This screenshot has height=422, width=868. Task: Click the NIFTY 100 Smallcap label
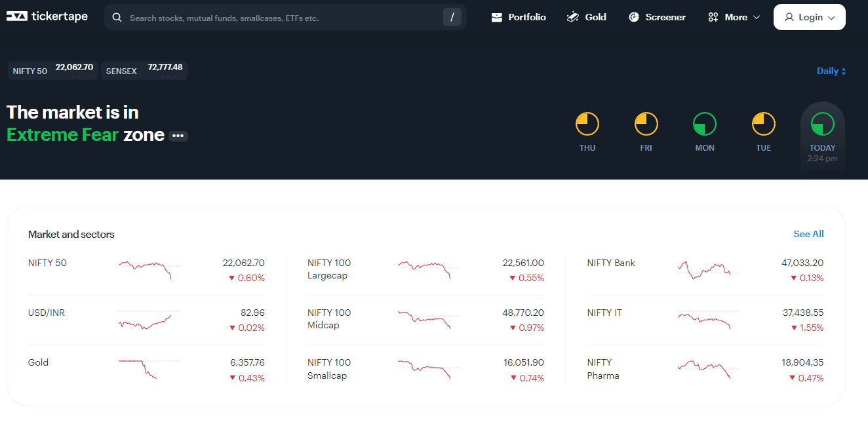pyautogui.click(x=329, y=369)
